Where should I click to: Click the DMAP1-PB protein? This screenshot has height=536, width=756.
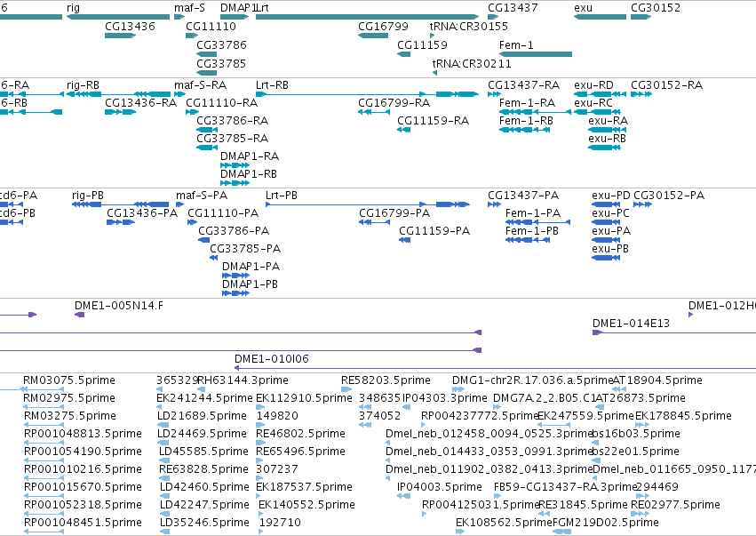pyautogui.click(x=235, y=294)
